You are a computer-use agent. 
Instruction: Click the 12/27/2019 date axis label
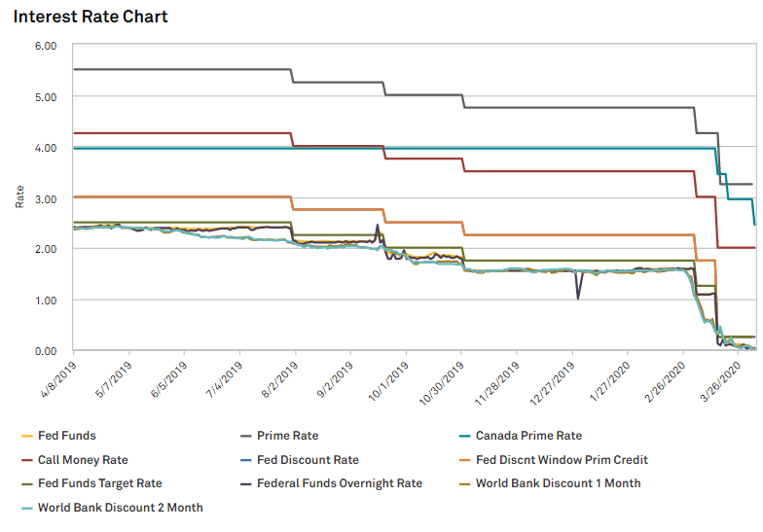[553, 383]
